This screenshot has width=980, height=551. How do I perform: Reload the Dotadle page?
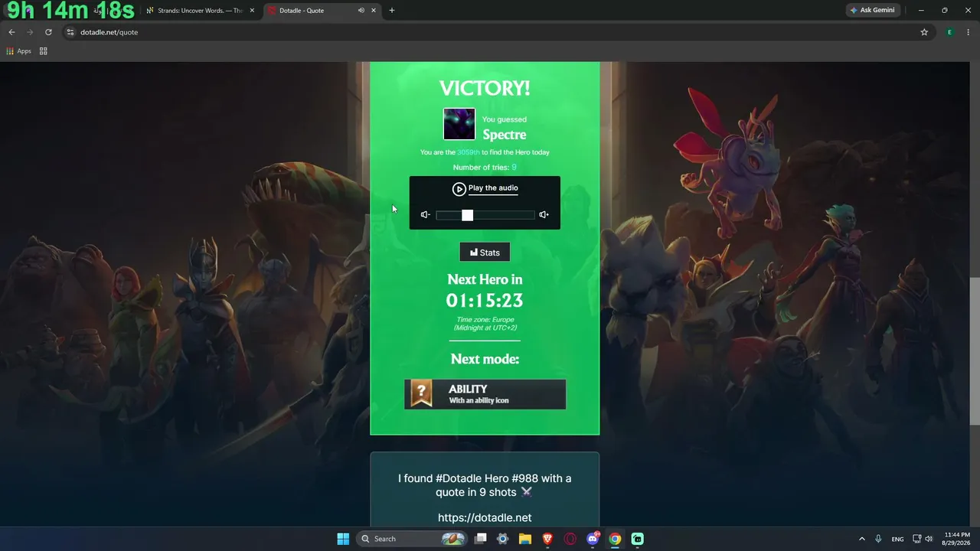[x=48, y=32]
